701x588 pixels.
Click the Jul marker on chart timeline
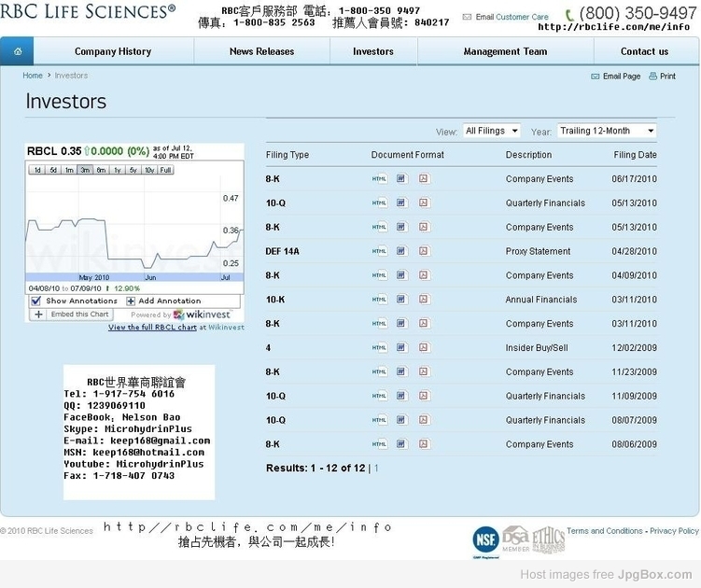click(225, 277)
